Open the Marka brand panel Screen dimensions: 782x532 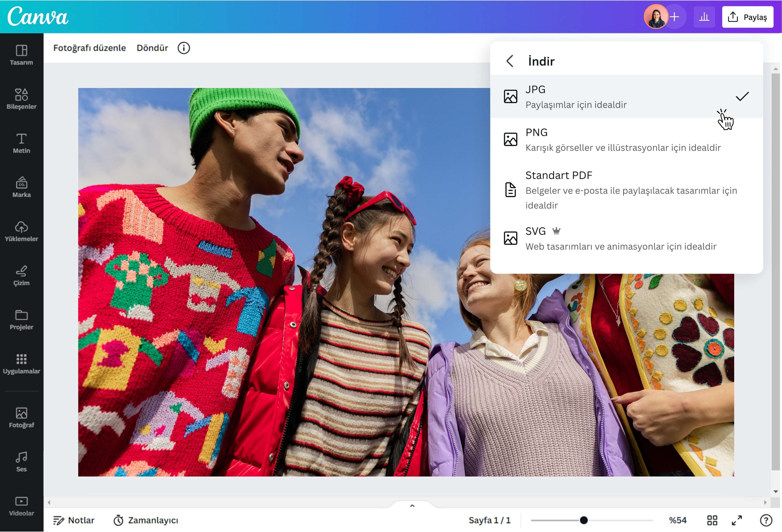click(21, 187)
